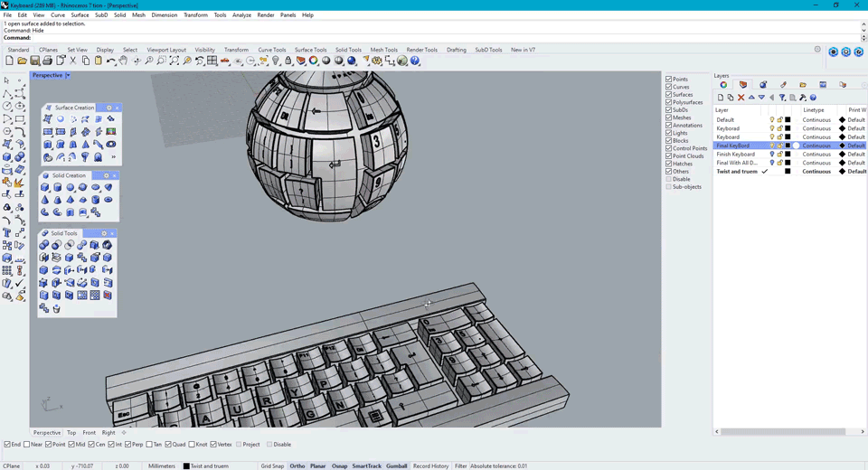Switch to the Top viewport tab
This screenshot has width=868, height=470.
71,433
